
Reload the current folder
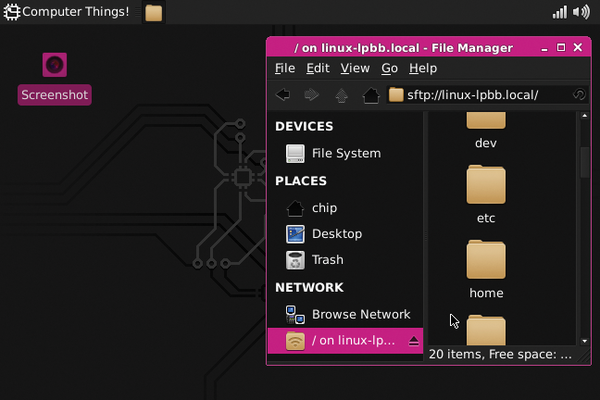[579, 94]
